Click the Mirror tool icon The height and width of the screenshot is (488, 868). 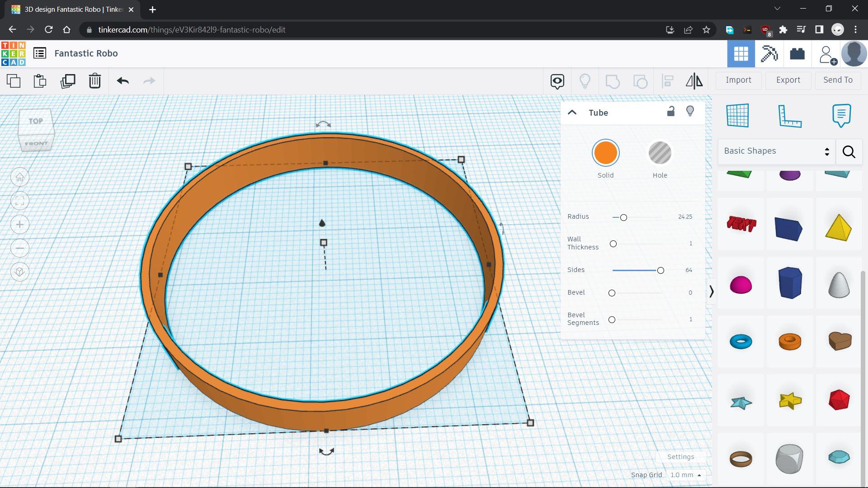[694, 81]
